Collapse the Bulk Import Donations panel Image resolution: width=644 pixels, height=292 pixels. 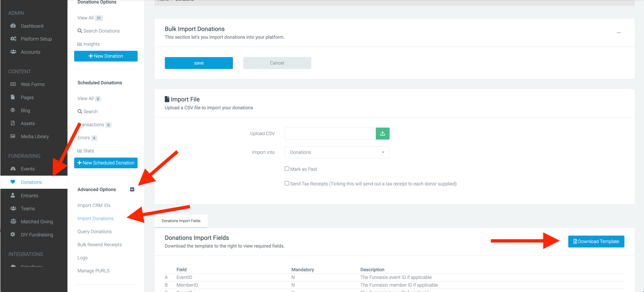pos(618,33)
